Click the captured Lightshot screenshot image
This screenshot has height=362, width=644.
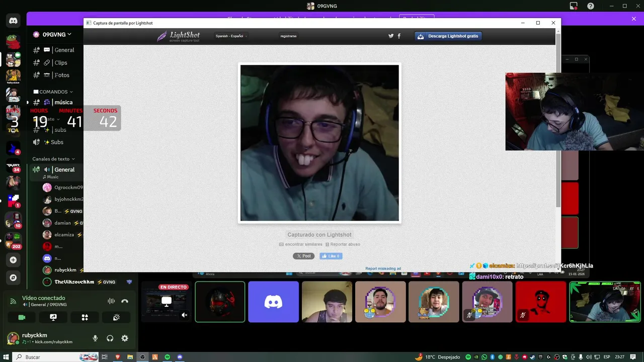click(319, 143)
